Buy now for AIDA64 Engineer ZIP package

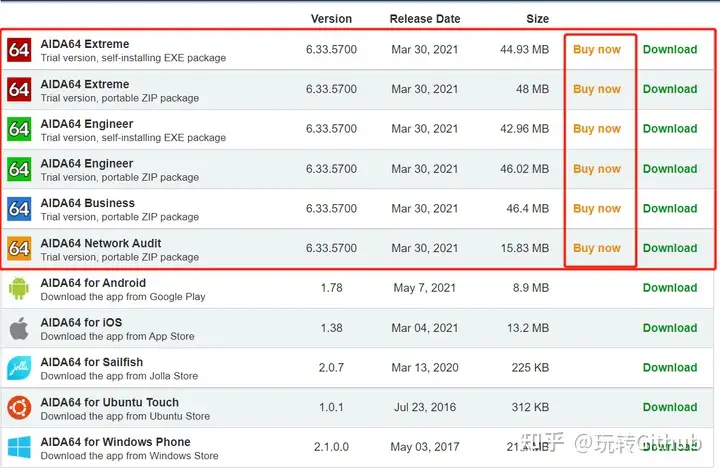point(597,169)
